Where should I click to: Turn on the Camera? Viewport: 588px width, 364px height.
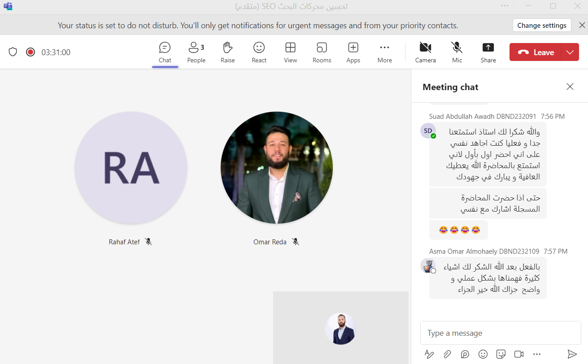(x=425, y=52)
